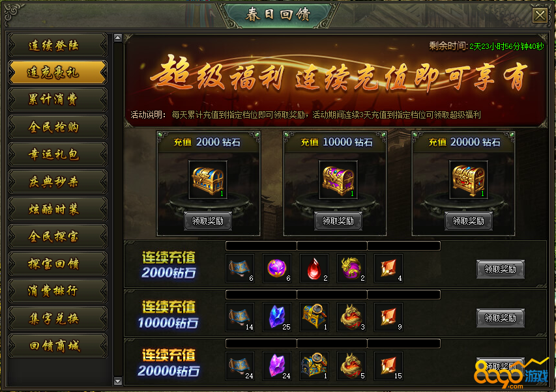Click the treasure chest magnifier icon in 10000钻石 row

point(314,317)
